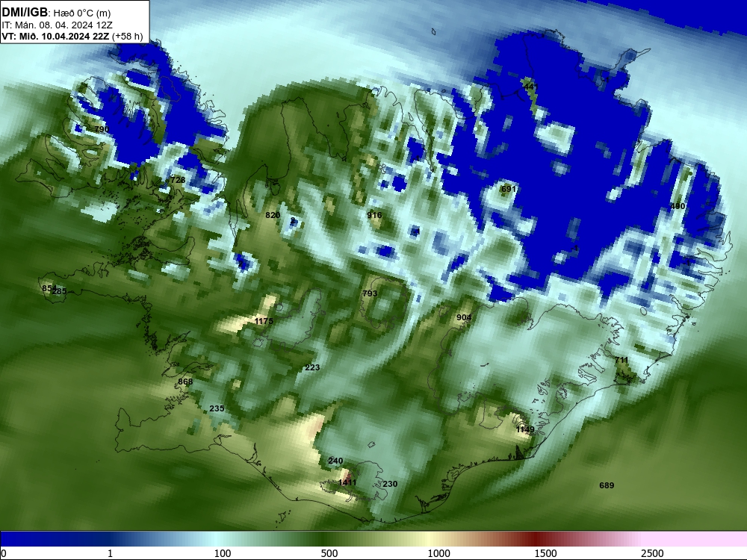Click the 790 height value in Westfjords
The height and width of the screenshot is (560, 747).
102,129
